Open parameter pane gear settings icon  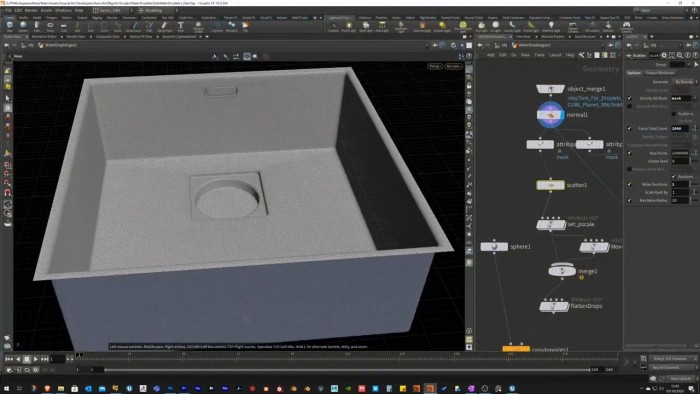tap(664, 55)
